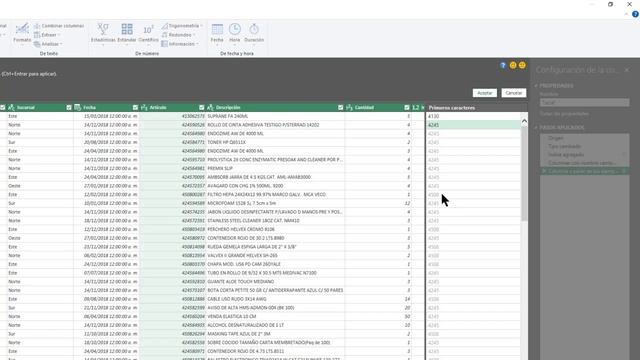Click the number type icon of Cantidad column
640x360 pixels.
349,107
